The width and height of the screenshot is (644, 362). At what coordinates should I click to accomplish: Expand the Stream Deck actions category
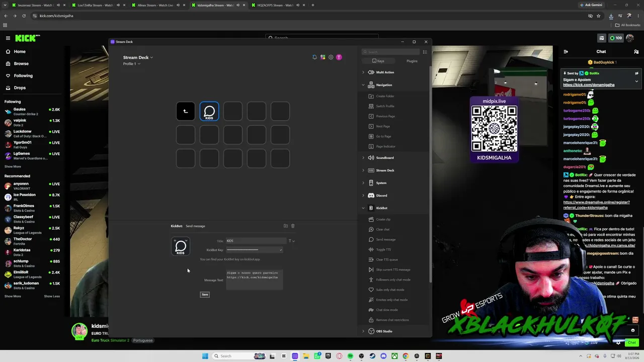pos(363,170)
